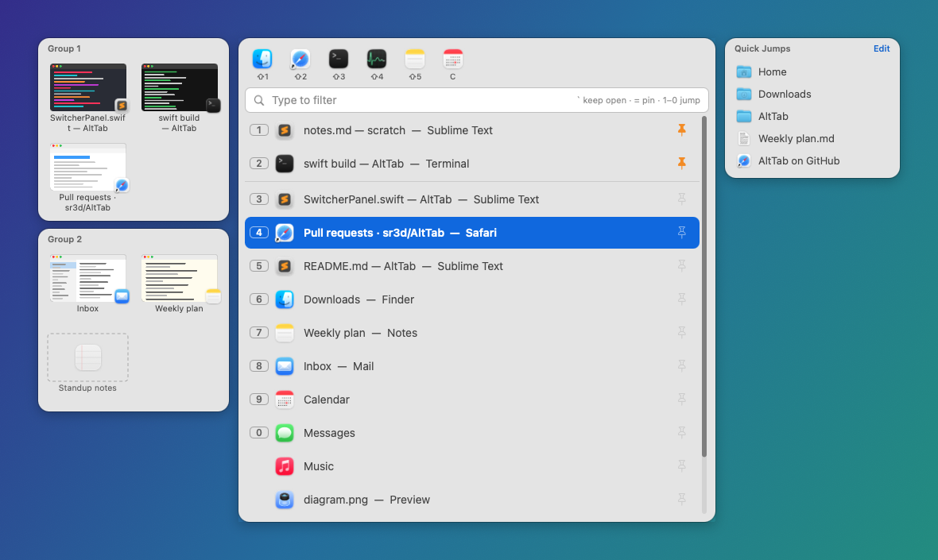Open the Activity Monitor app in the top row
938x560 pixels.
pyautogui.click(x=377, y=59)
